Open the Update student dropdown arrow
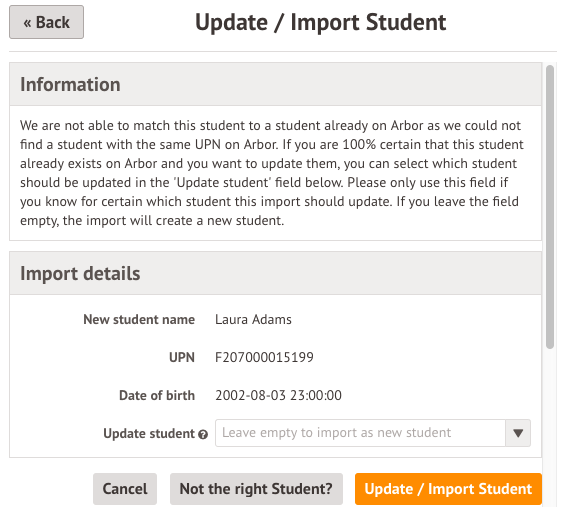Viewport: 565px width, 507px height. (518, 433)
